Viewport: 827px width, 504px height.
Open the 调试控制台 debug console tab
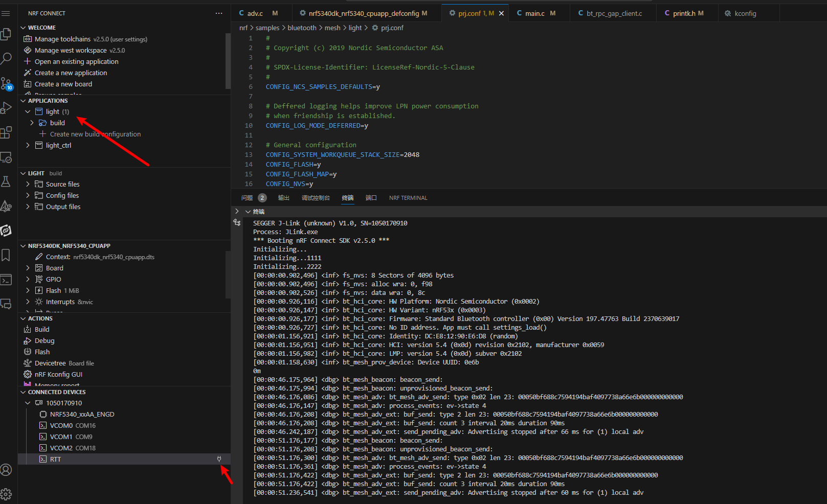pyautogui.click(x=316, y=198)
